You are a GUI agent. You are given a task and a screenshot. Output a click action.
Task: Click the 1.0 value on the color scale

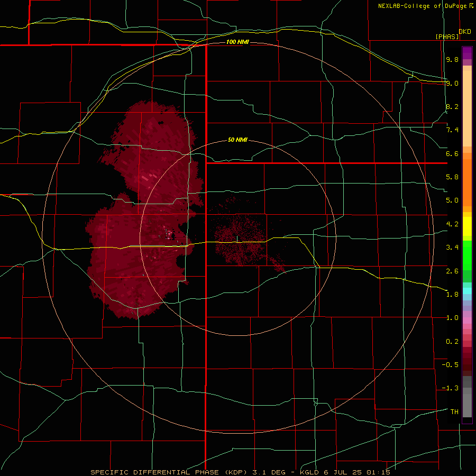pos(452,318)
